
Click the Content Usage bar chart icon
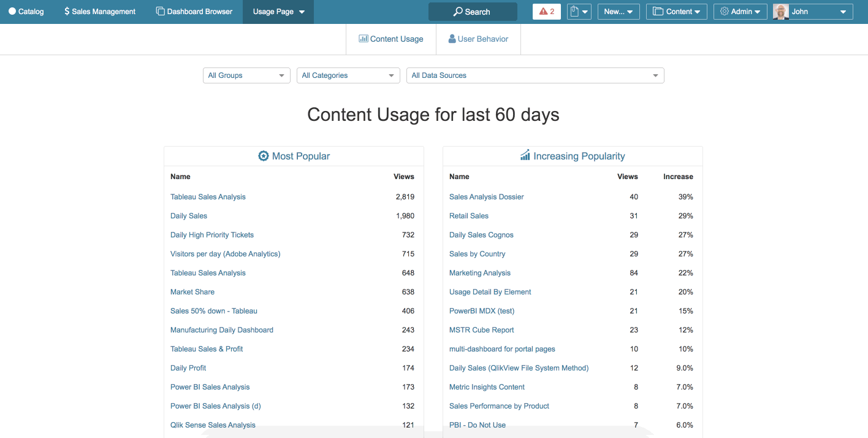(x=364, y=39)
